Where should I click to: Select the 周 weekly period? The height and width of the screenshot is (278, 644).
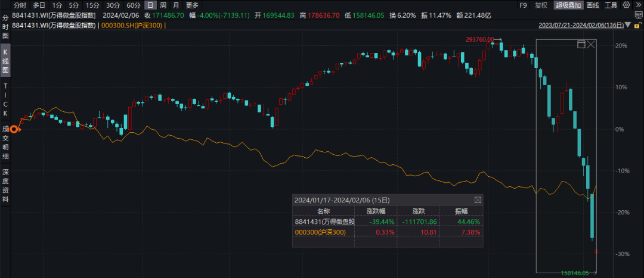point(163,5)
